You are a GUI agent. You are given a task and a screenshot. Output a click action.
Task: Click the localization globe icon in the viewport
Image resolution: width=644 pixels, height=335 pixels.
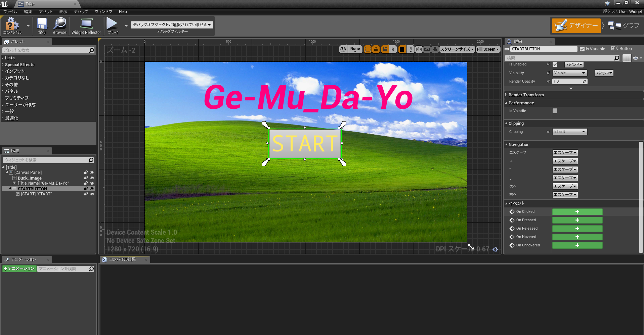343,49
